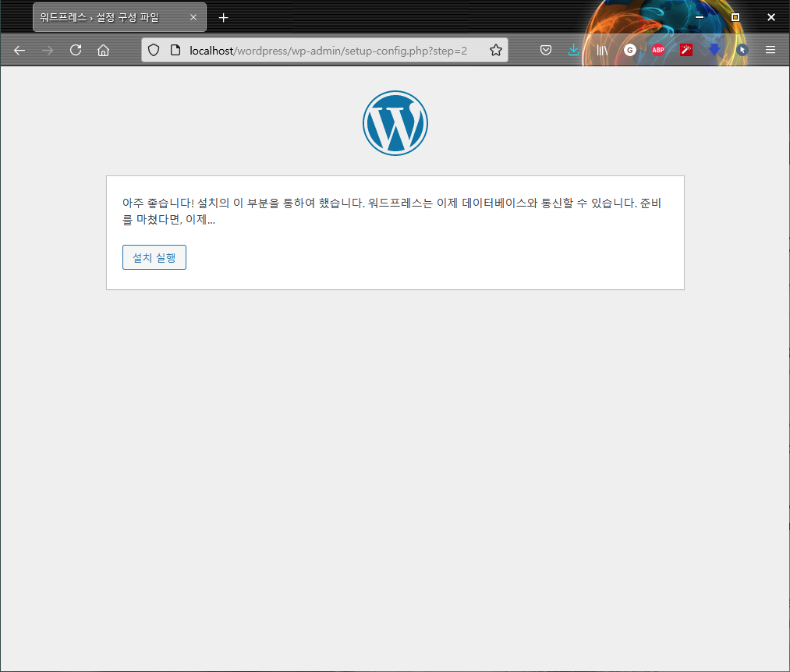790x672 pixels.
Task: Click the WordPress logo
Action: [395, 123]
